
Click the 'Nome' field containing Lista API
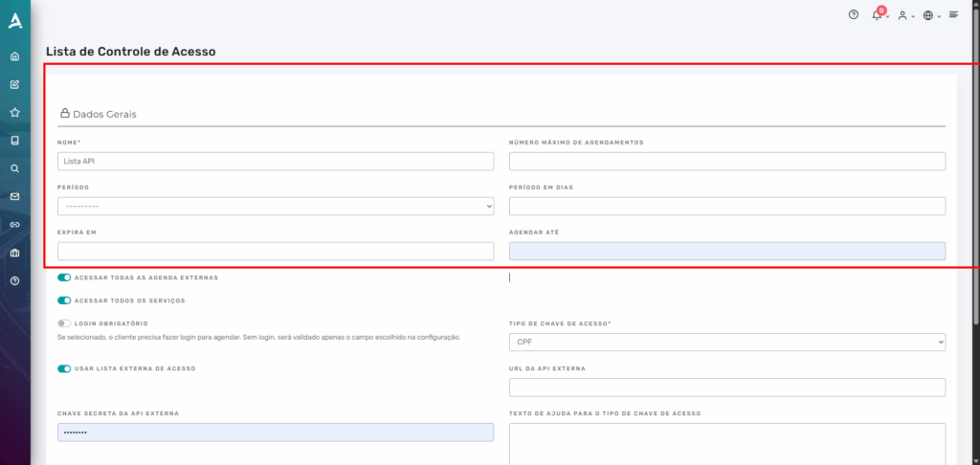coord(276,162)
